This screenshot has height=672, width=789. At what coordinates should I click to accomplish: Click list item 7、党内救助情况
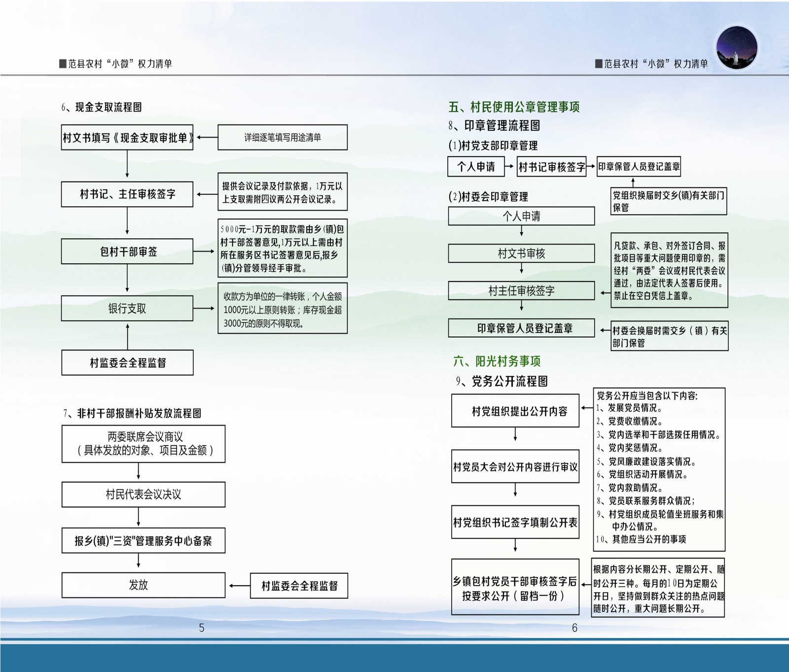[629, 488]
